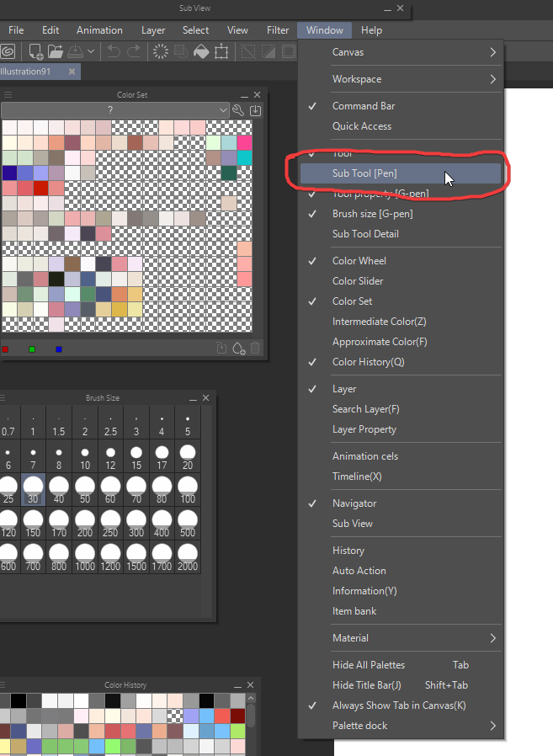
Task: Click Show border of selected area icon
Action: [x=289, y=51]
